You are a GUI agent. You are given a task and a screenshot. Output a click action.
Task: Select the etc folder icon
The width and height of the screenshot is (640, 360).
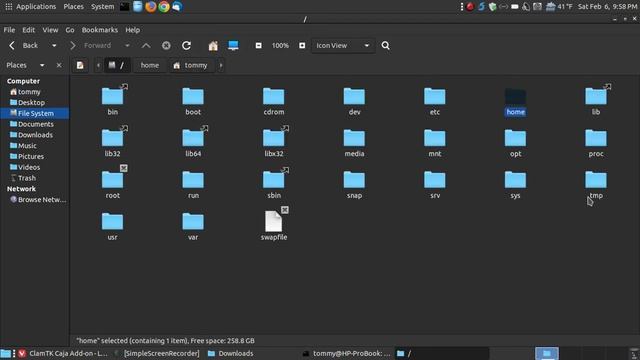435,96
